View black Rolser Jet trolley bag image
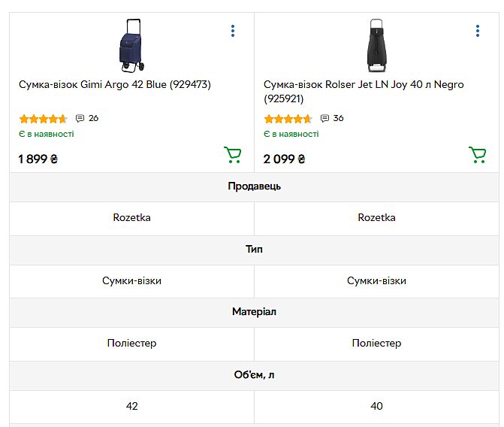This screenshot has width=504, height=427. tap(377, 45)
